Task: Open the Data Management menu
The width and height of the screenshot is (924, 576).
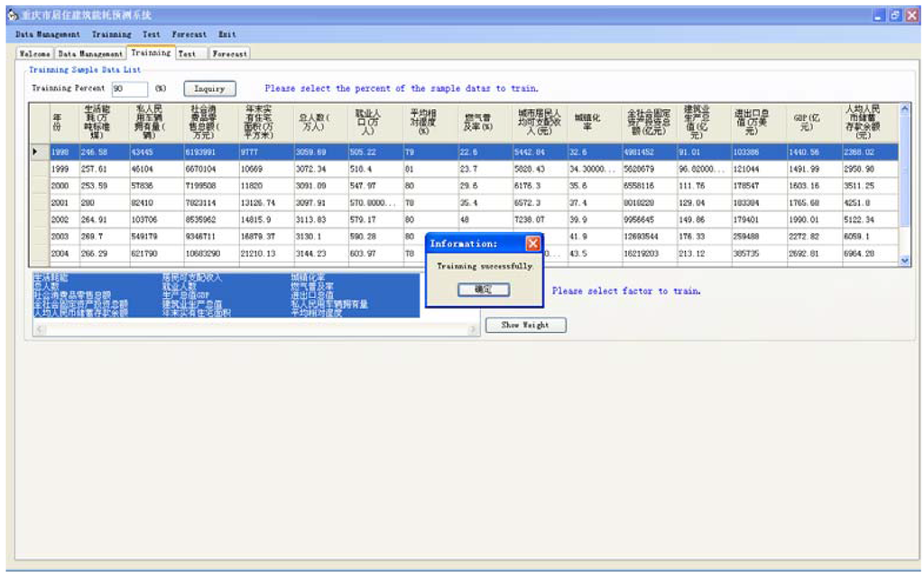Action: tap(48, 34)
